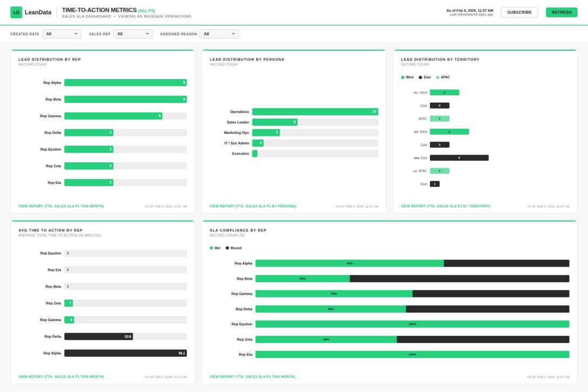
Task: Click the (ALL P1) label in the header
Action: 146,9
